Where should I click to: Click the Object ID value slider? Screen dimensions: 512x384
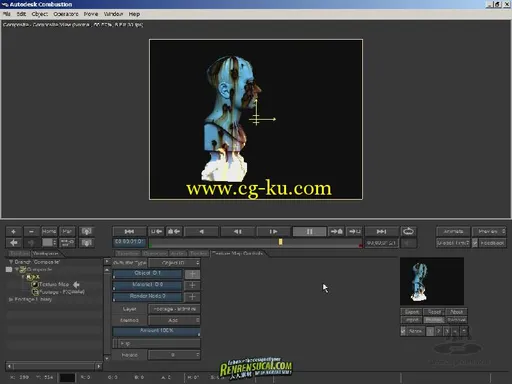(148, 274)
